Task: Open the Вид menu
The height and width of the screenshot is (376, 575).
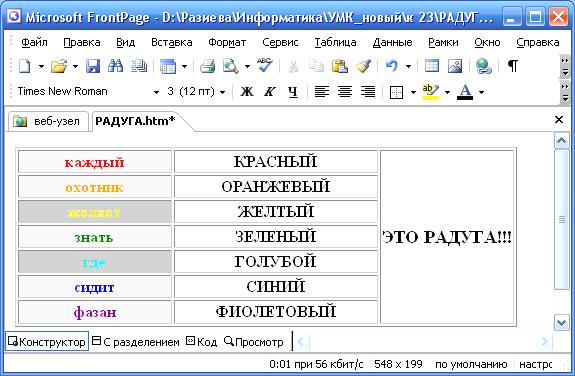Action: coord(125,42)
